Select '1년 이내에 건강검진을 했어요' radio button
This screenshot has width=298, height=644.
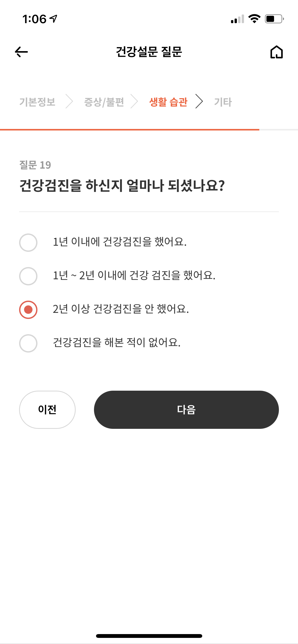tap(28, 243)
